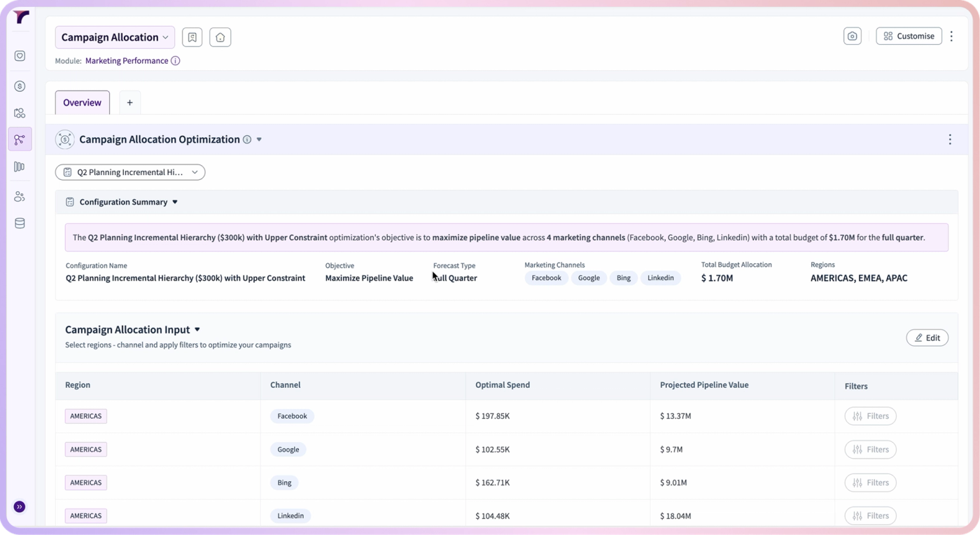Open Filters for AMERICAS Facebook row
Viewport: 980px width, 535px height.
pyautogui.click(x=870, y=416)
